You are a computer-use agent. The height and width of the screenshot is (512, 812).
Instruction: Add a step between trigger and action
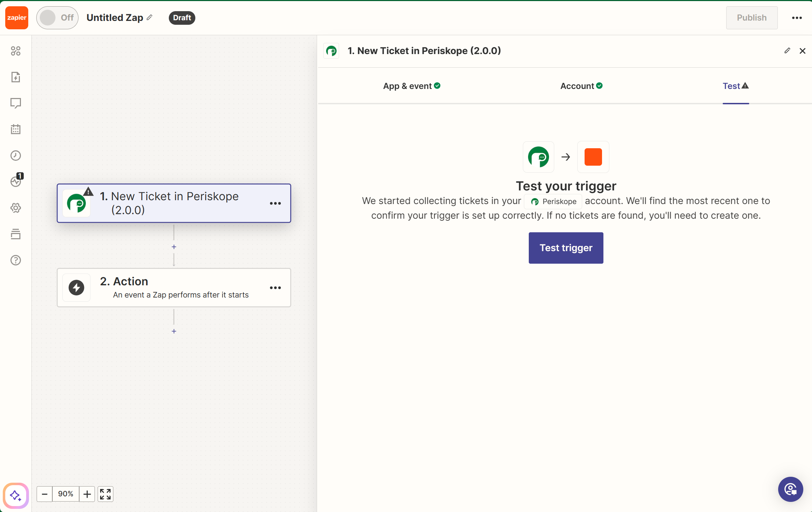174,247
